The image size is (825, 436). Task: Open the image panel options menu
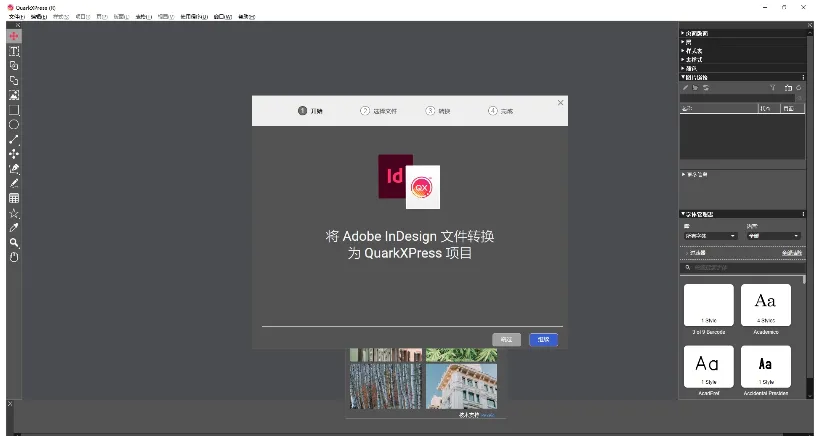coord(803,77)
